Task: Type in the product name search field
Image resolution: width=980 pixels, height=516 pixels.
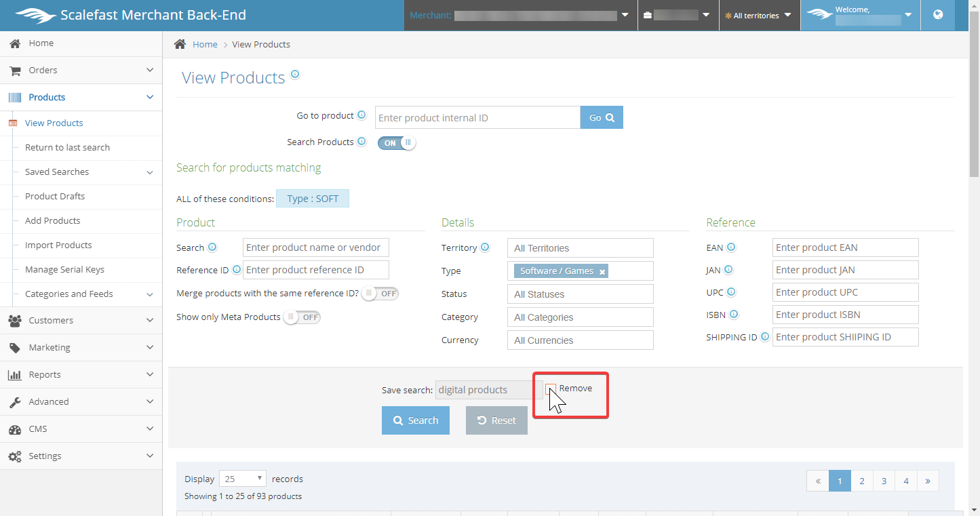Action: [x=315, y=247]
